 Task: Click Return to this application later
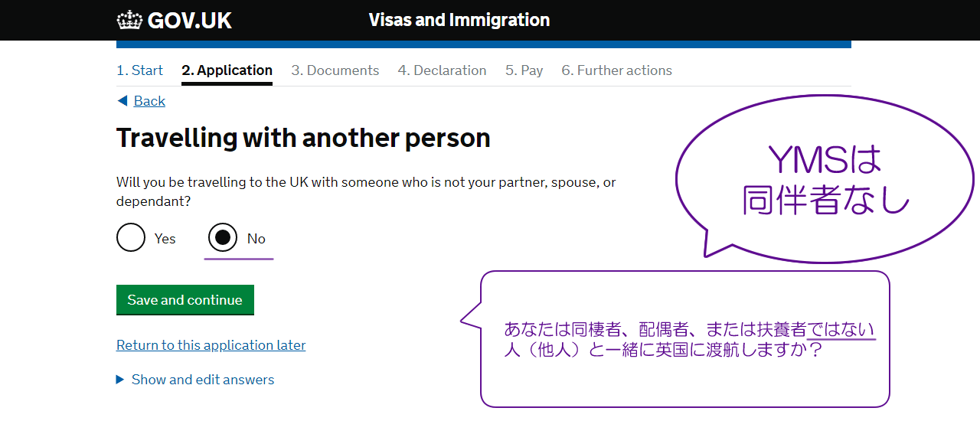pos(211,345)
